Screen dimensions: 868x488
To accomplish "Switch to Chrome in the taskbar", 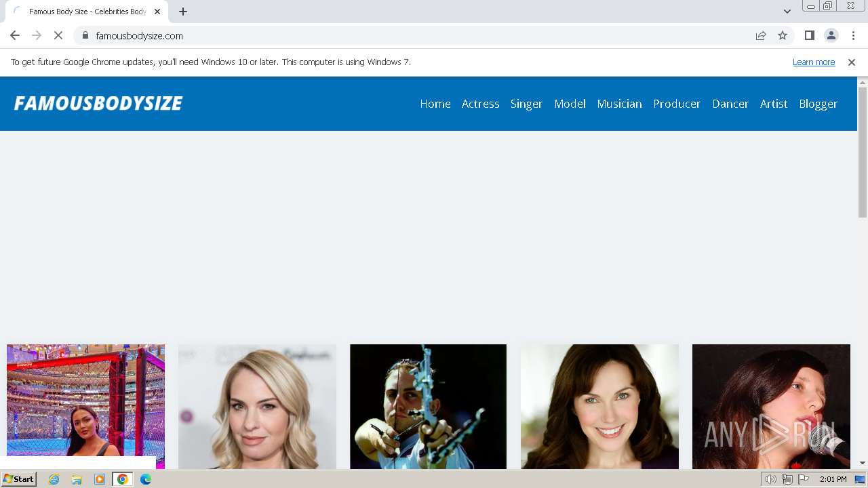I will 123,479.
